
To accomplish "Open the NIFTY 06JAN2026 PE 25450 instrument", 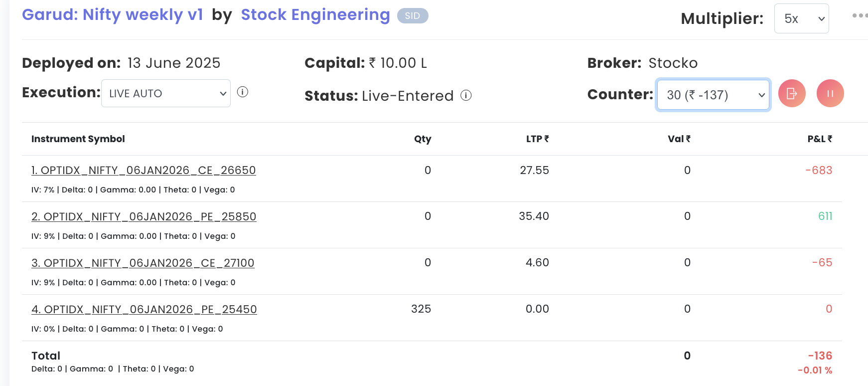I will click(x=145, y=310).
